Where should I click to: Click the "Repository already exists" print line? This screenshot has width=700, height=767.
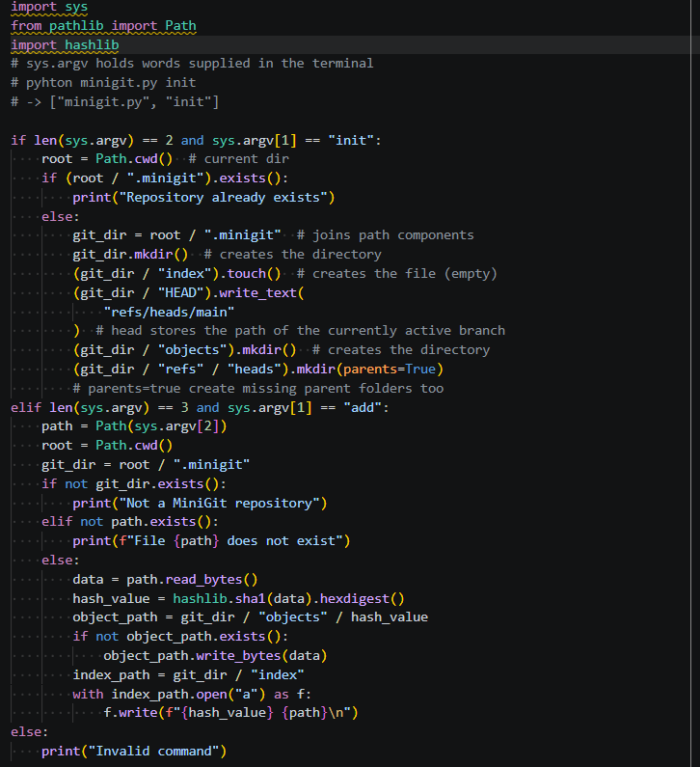(203, 197)
